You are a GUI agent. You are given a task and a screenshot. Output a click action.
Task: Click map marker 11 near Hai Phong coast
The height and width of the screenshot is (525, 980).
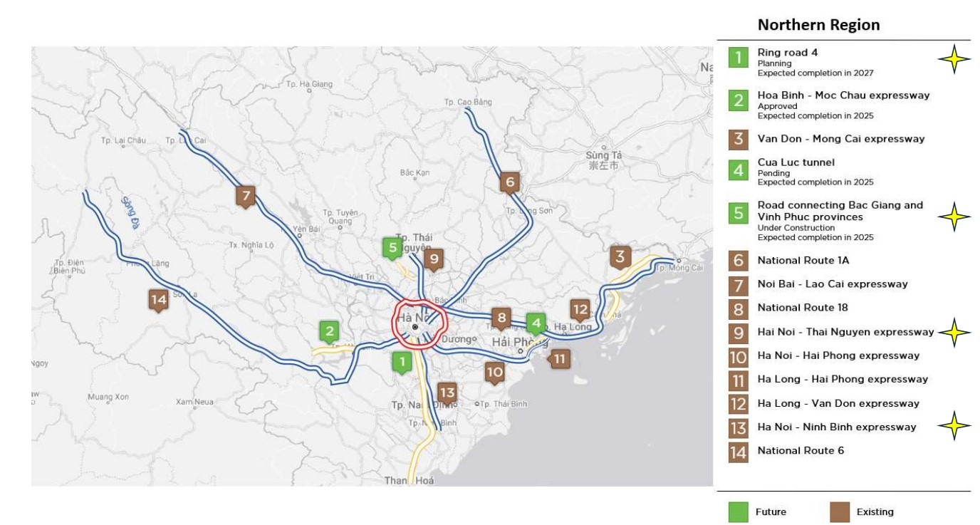tap(560, 360)
